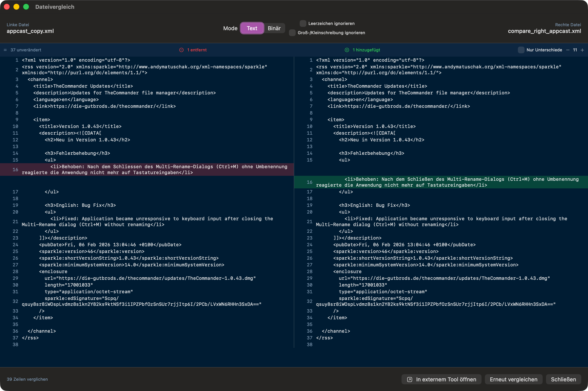Open comparison in external tool button
This screenshot has width=588, height=391.
click(441, 379)
